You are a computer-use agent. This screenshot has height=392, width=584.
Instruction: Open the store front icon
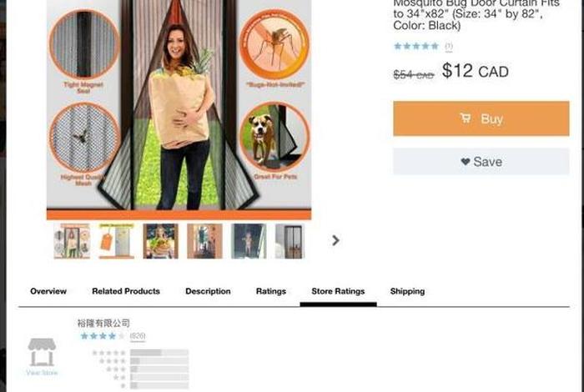click(42, 352)
